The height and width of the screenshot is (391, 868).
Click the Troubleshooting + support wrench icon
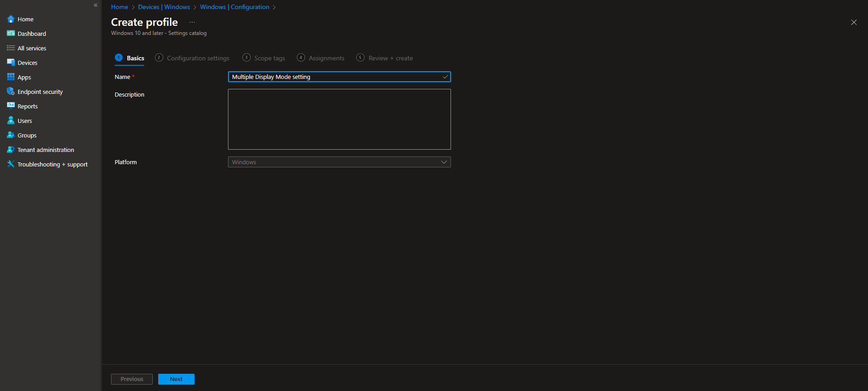click(11, 164)
